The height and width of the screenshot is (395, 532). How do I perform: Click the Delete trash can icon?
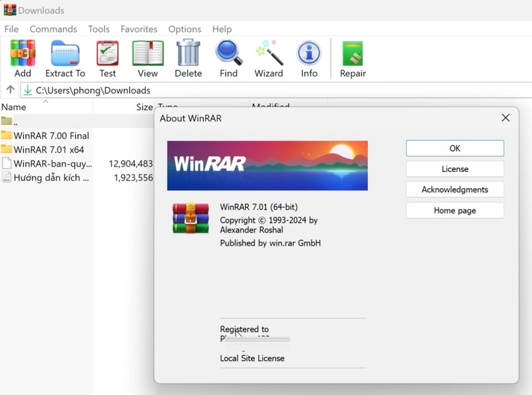pyautogui.click(x=188, y=58)
